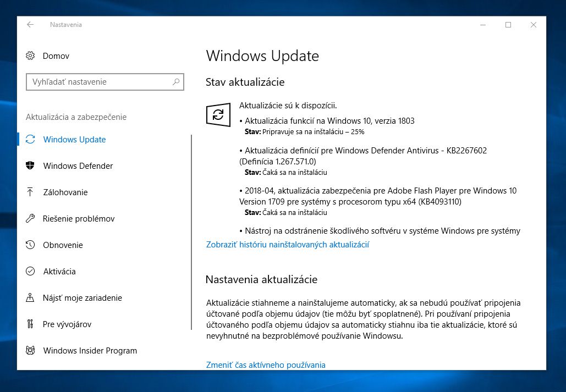This screenshot has width=566, height=392.
Task: Click the Obnovenie history clock icon
Action: point(30,245)
